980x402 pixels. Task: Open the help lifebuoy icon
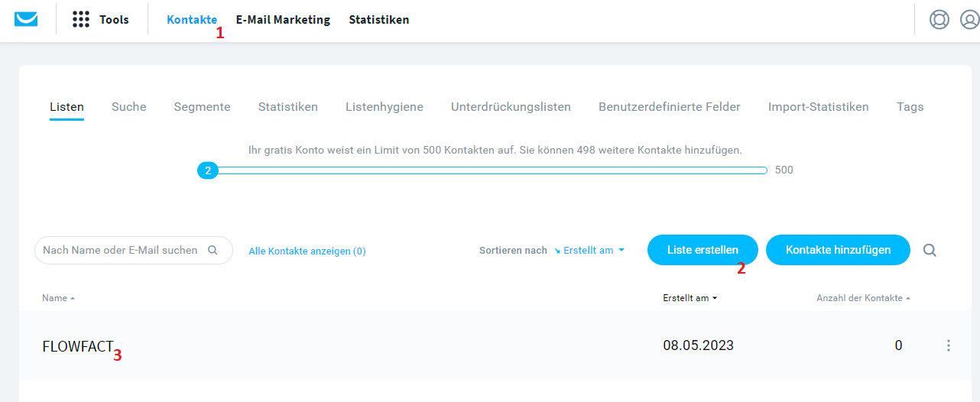(x=939, y=19)
